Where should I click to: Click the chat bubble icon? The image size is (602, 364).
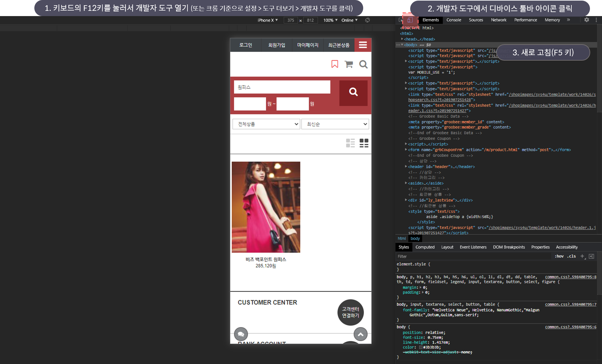[x=241, y=334]
